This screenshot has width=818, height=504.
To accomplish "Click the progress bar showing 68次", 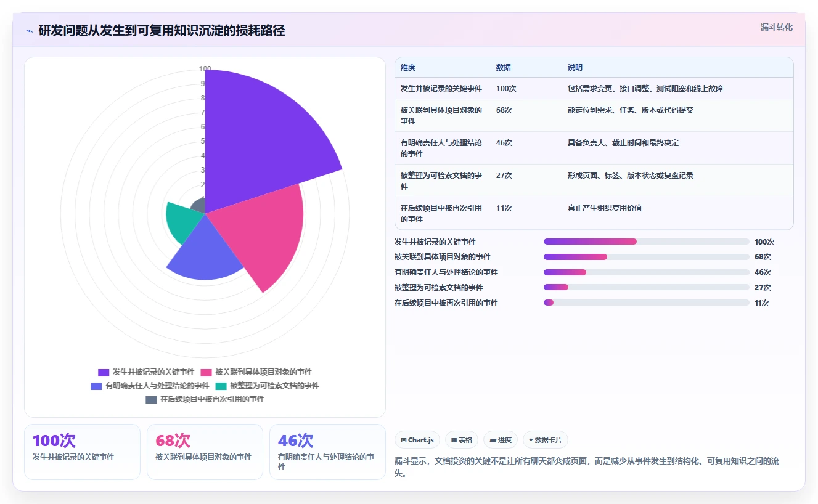I will point(646,257).
